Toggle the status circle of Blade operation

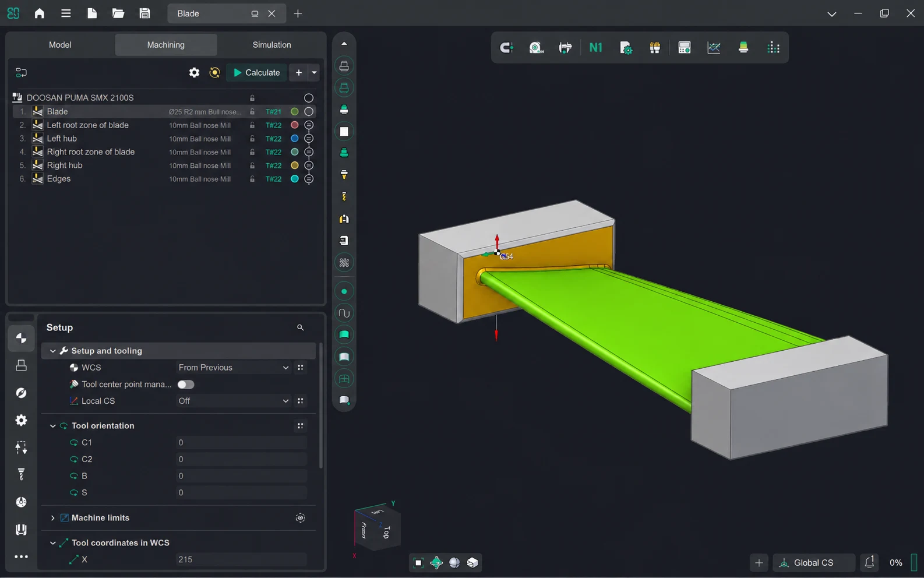click(x=309, y=111)
